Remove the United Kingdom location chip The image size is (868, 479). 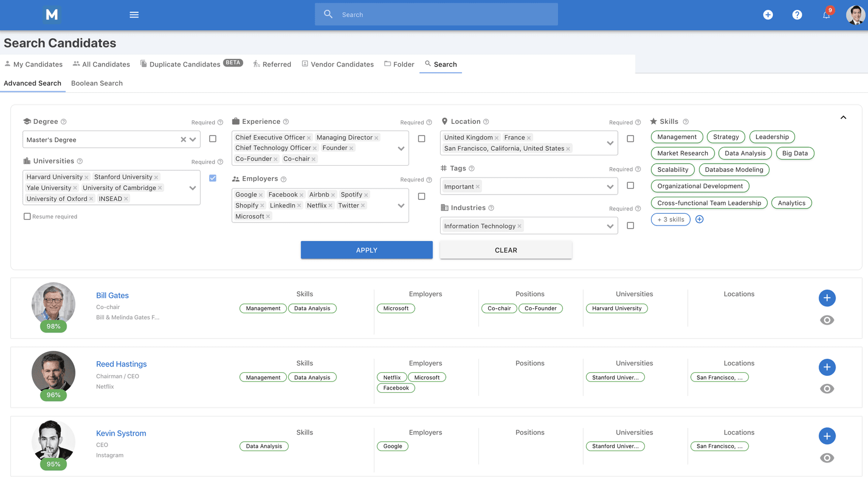(497, 138)
